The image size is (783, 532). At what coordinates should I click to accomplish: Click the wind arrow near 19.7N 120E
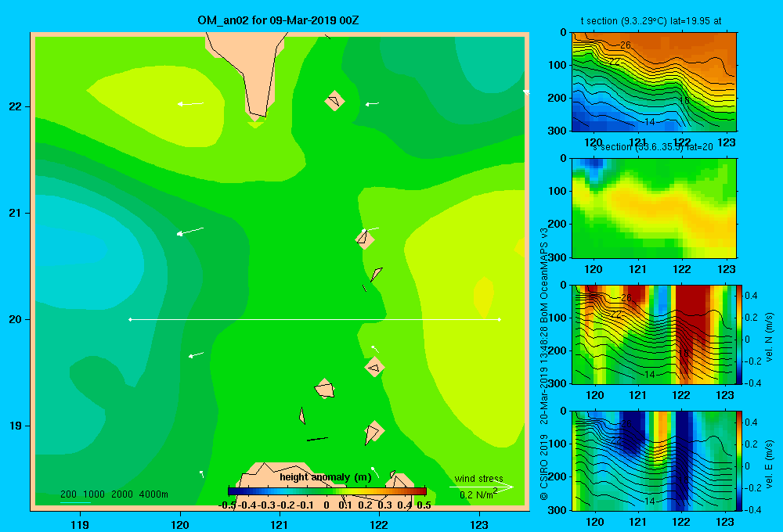(x=196, y=355)
